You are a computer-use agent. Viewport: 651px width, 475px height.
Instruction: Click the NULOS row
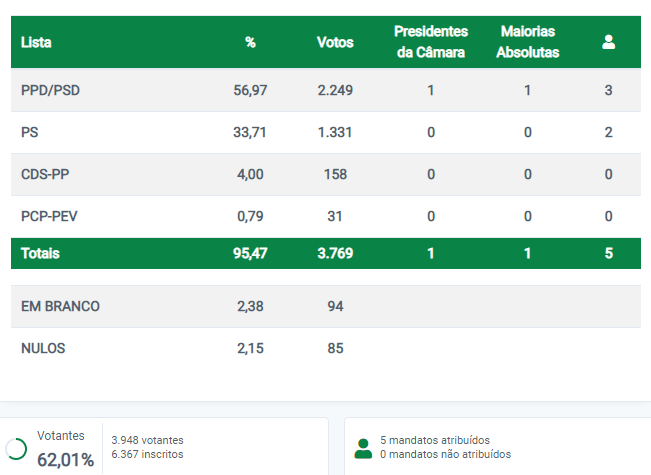(326, 348)
